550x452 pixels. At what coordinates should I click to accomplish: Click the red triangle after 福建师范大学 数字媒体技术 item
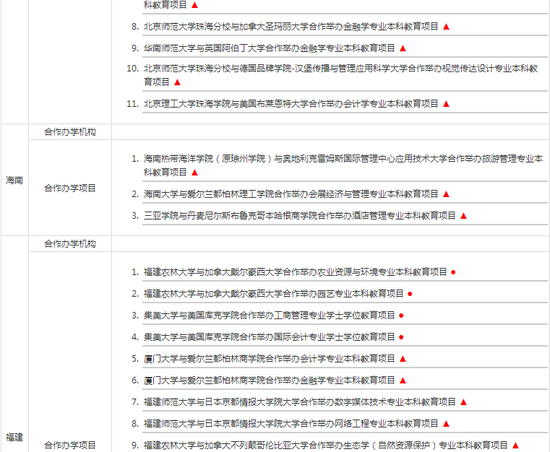pyautogui.click(x=463, y=402)
